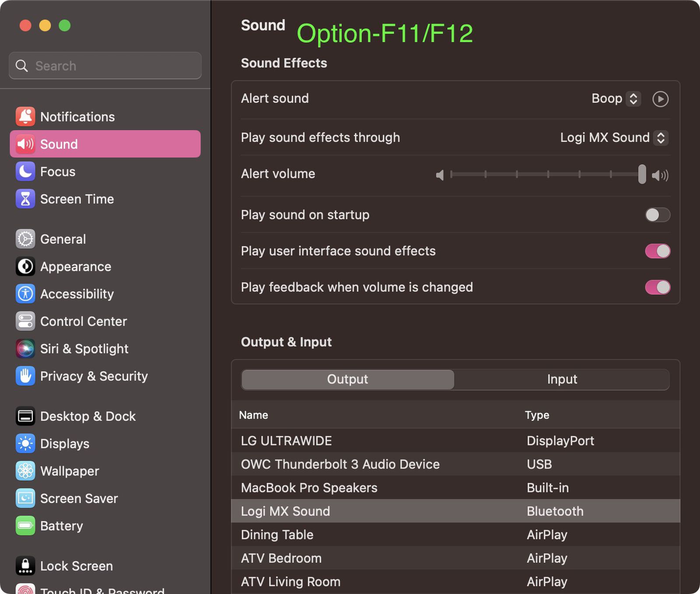Click the Accessibility icon in sidebar
Image resolution: width=700 pixels, height=594 pixels.
click(25, 294)
